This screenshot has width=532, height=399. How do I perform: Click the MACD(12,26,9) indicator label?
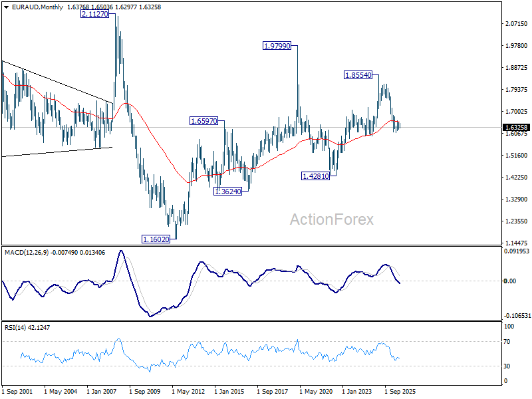point(26,253)
